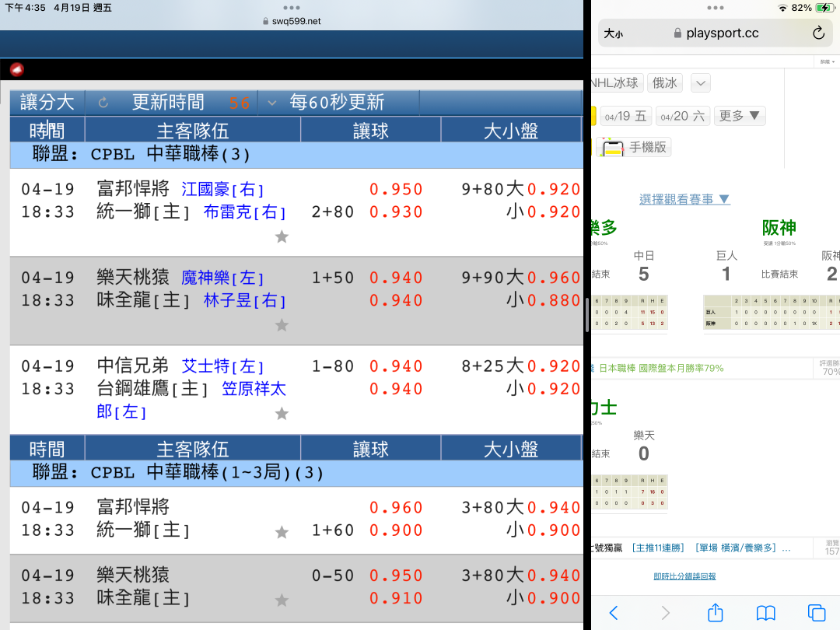Go forward in playsport Safari toolbar

point(665,612)
